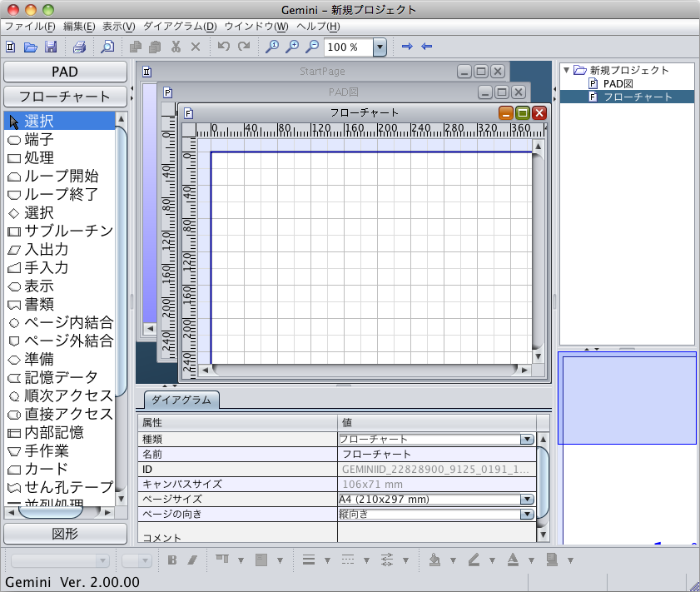The width and height of the screenshot is (700, 592).
Task: Open print preview magnifier icon
Action: point(107,47)
